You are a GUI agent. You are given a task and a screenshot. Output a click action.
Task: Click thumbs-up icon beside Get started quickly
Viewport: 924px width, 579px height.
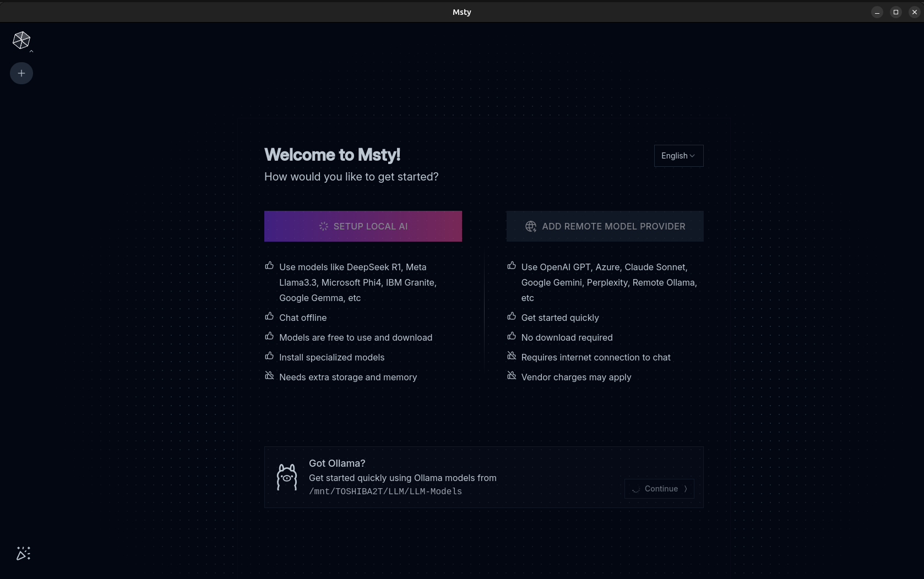coord(512,316)
